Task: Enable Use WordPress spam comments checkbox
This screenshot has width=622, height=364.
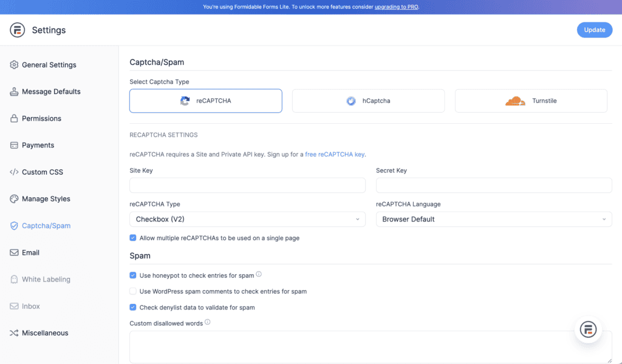Action: click(x=133, y=291)
